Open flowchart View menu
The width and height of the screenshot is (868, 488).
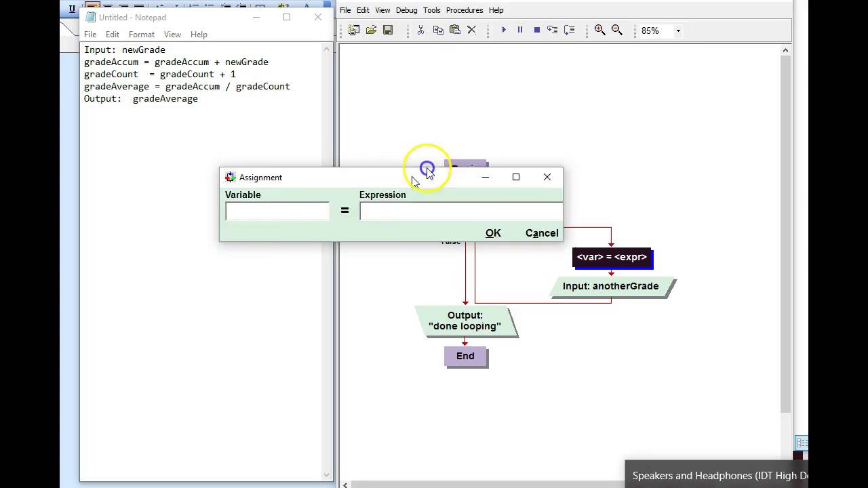[382, 10]
